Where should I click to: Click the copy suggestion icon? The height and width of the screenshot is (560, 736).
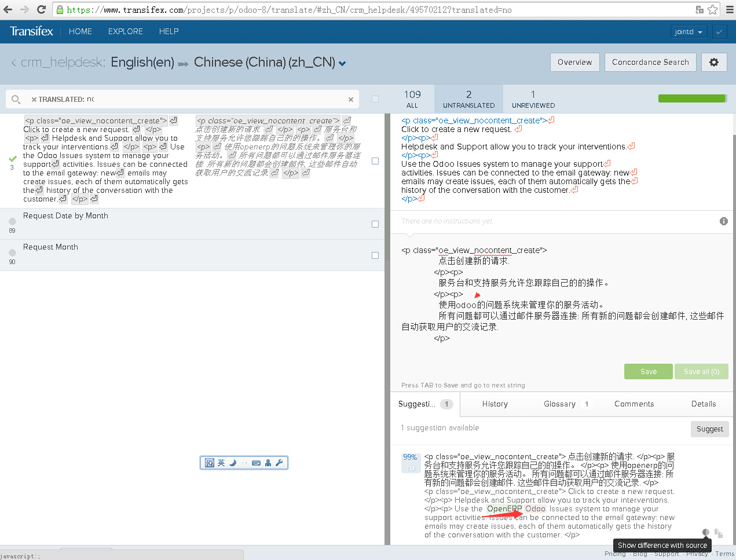pos(718,533)
